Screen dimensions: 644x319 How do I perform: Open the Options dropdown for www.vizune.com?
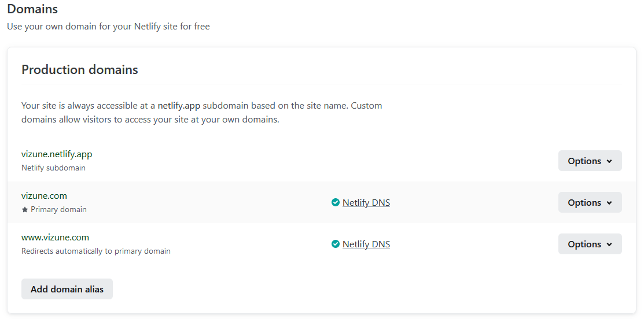[590, 244]
